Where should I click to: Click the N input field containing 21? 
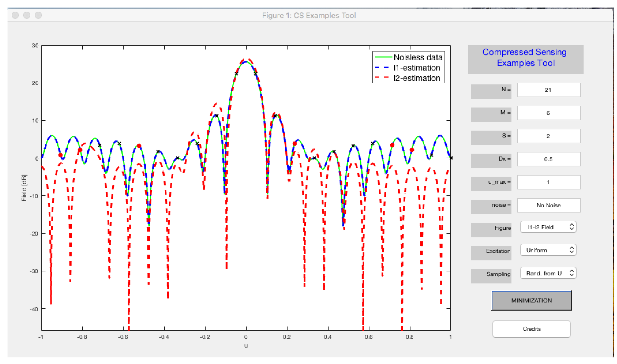(549, 90)
